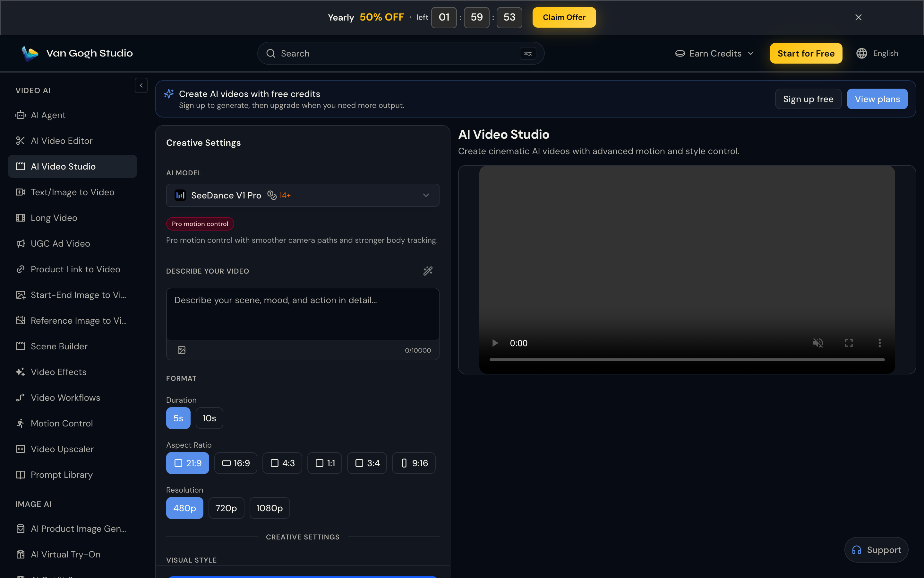This screenshot has height=578, width=924.
Task: Click the credits icon next to 14+
Action: (x=272, y=195)
